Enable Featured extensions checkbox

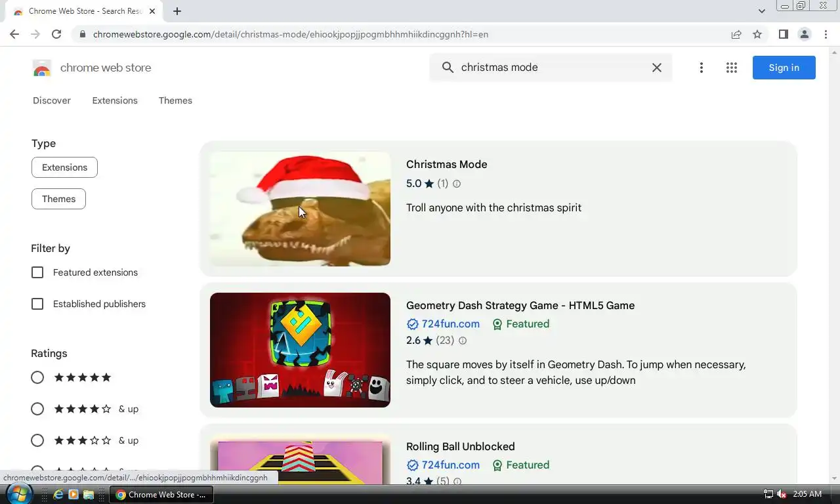click(37, 272)
